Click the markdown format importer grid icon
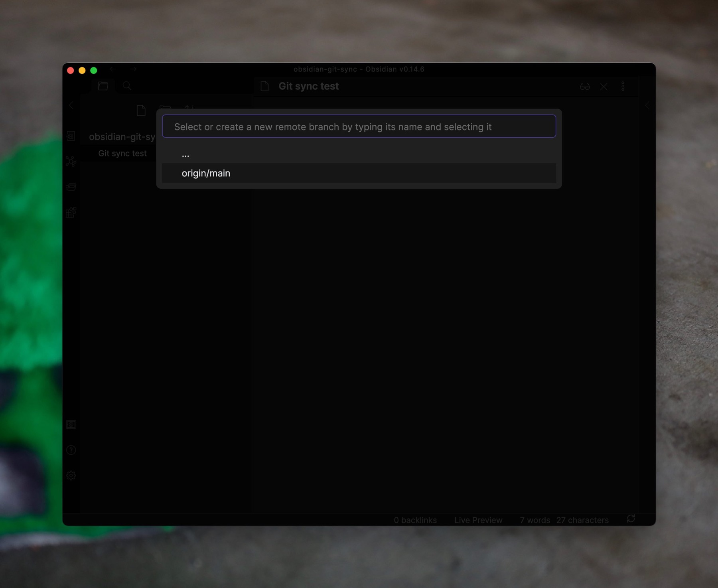Screen dimensions: 718x588 (x=71, y=212)
